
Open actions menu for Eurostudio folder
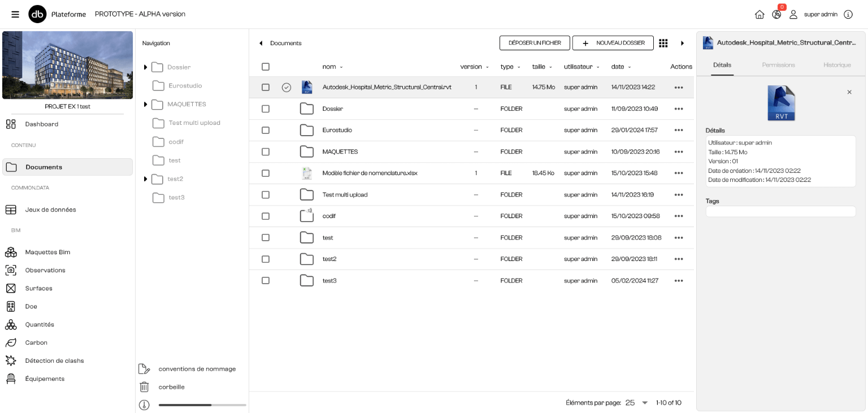[x=679, y=131]
